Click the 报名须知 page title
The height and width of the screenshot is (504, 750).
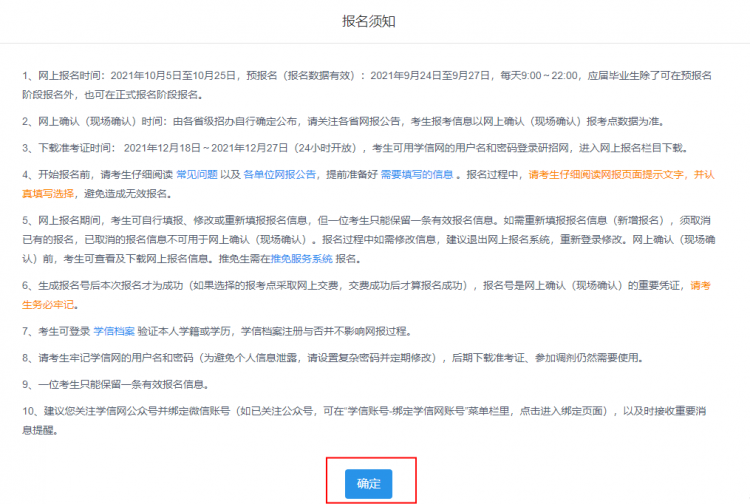click(x=368, y=21)
